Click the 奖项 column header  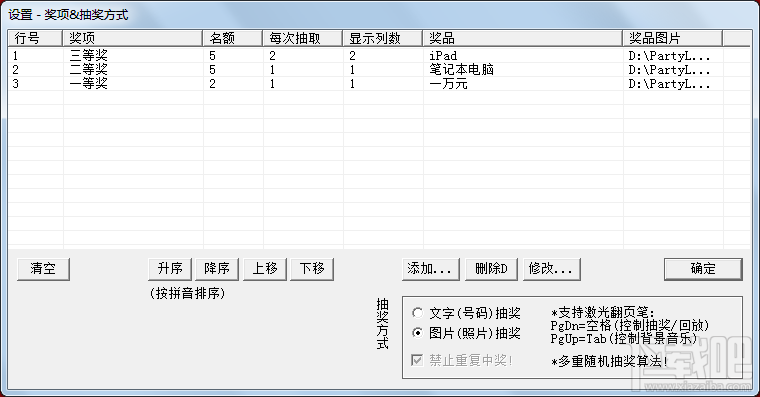[x=132, y=38]
